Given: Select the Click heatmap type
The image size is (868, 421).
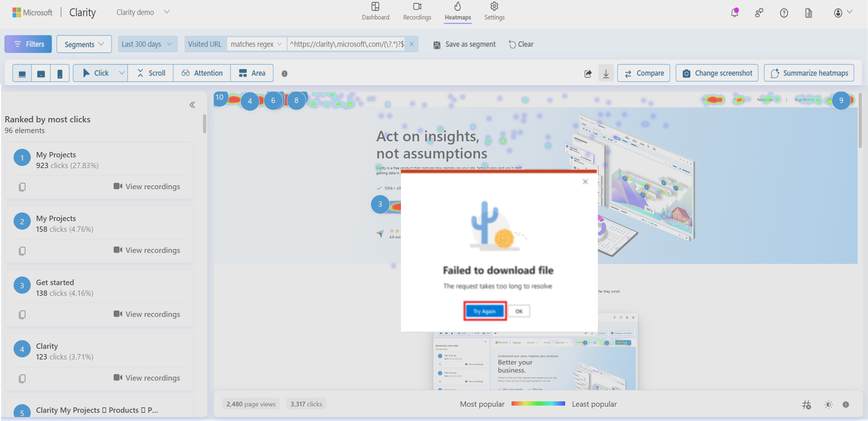Looking at the screenshot, I should [x=95, y=73].
